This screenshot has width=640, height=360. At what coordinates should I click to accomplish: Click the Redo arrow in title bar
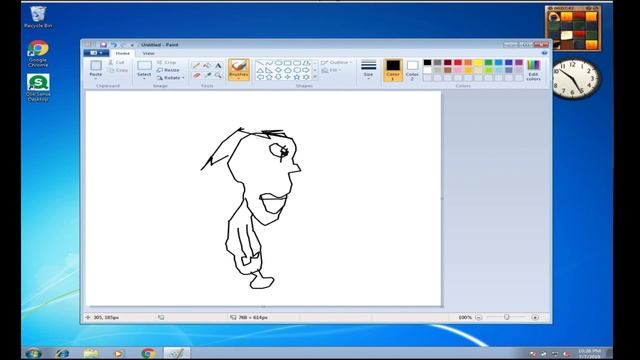tap(123, 45)
